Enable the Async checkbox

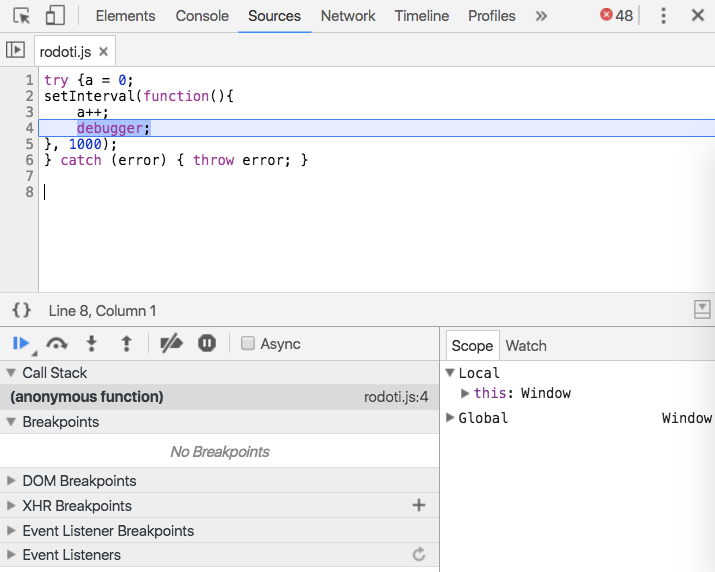coord(248,343)
